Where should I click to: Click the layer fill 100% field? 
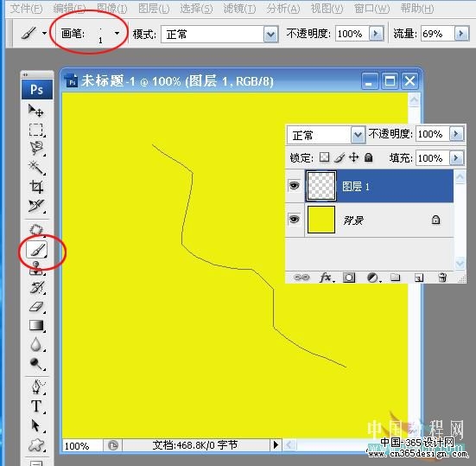click(x=433, y=158)
